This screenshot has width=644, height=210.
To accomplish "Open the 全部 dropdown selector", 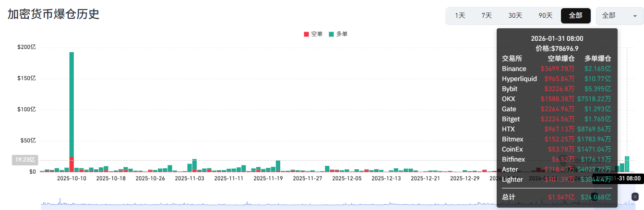I will (x=619, y=15).
